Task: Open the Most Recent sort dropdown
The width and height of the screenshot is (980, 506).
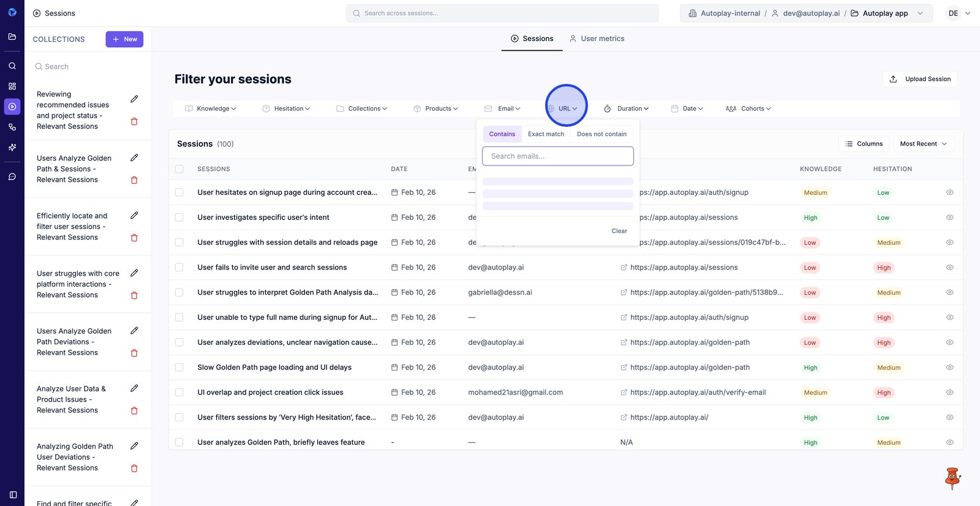Action: pos(923,144)
